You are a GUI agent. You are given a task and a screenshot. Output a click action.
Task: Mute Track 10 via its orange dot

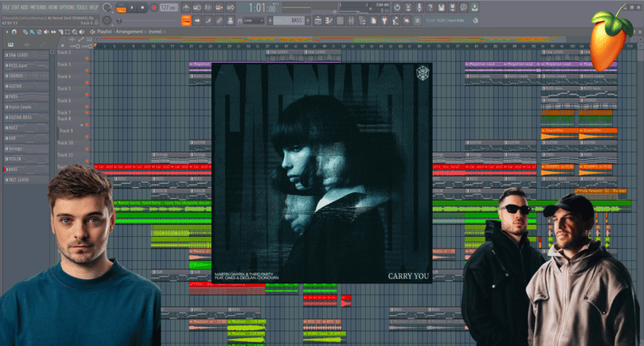click(87, 149)
